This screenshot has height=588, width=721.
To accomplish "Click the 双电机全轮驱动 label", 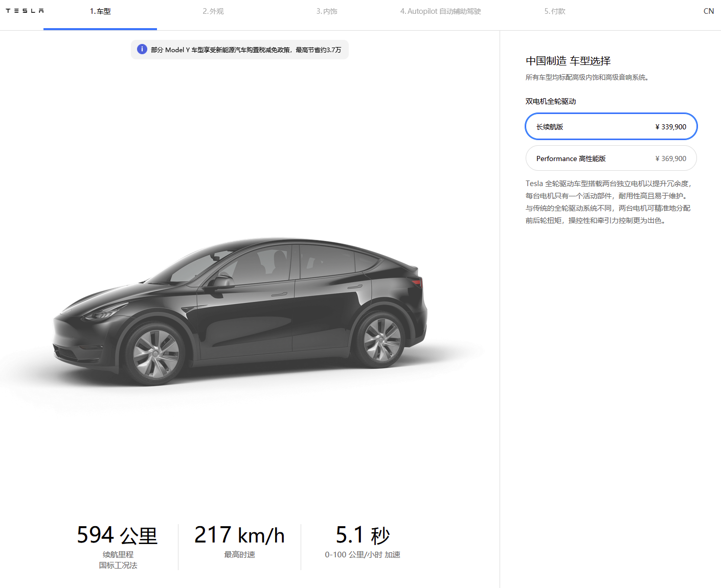I will point(551,101).
